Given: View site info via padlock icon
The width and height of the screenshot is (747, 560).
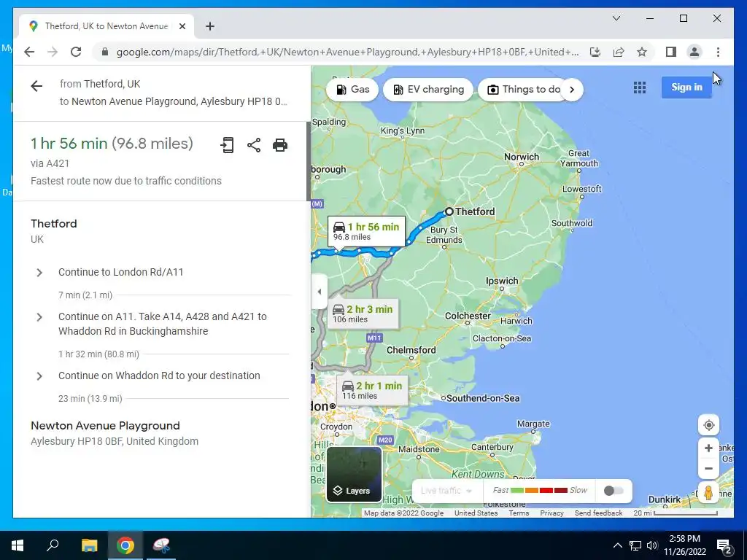Looking at the screenshot, I should tap(105, 52).
